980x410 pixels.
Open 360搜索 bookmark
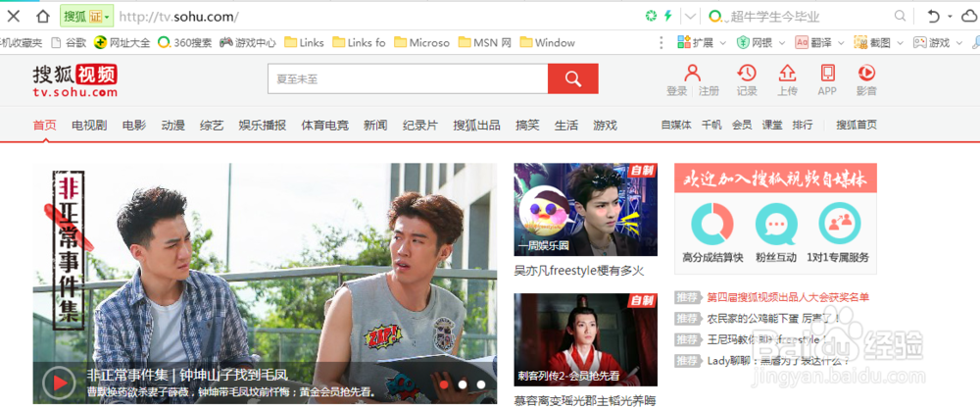(184, 42)
